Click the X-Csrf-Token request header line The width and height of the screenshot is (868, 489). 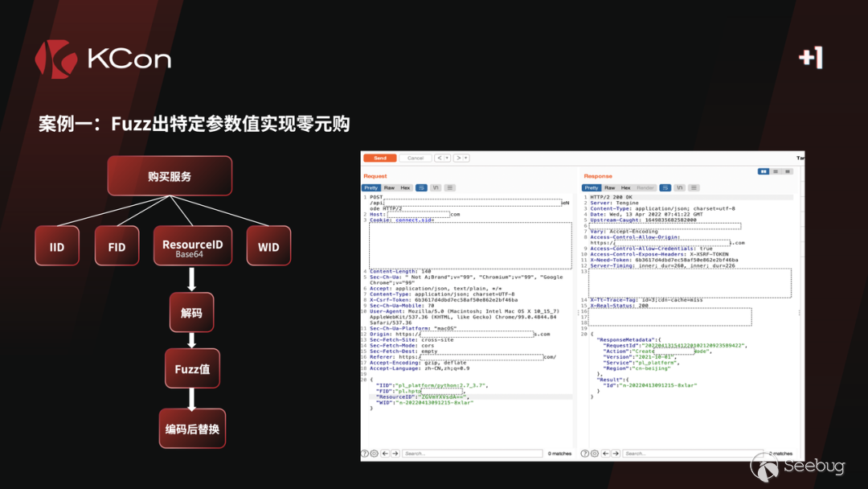coord(444,300)
